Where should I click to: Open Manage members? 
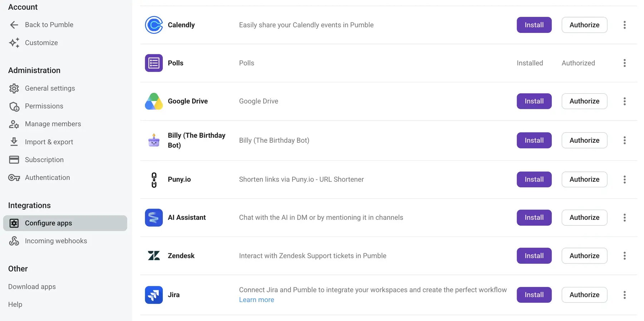coord(53,124)
